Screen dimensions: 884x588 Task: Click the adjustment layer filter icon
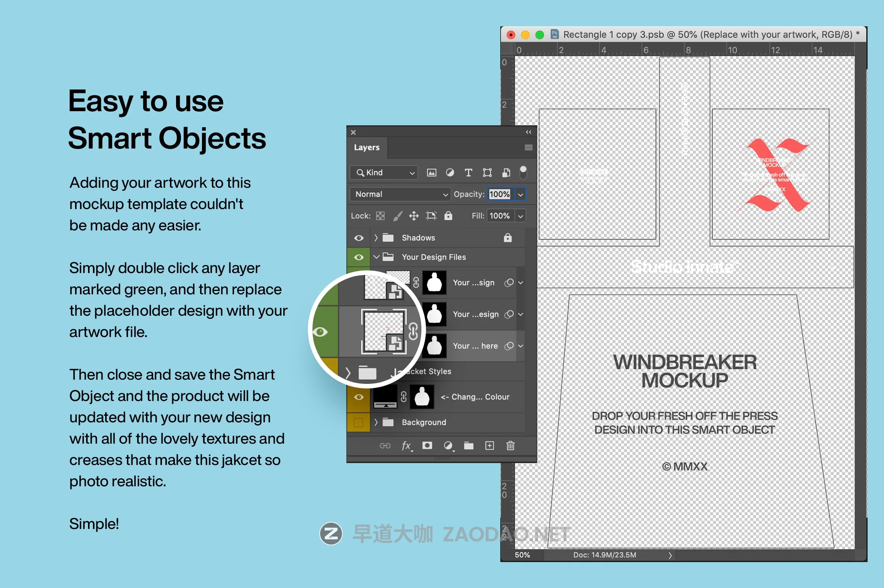tap(450, 173)
